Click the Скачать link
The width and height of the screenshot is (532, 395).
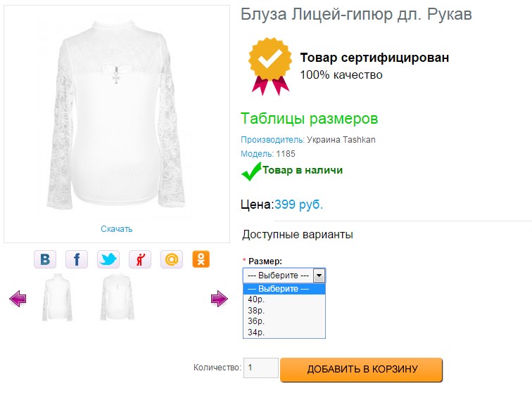[117, 229]
